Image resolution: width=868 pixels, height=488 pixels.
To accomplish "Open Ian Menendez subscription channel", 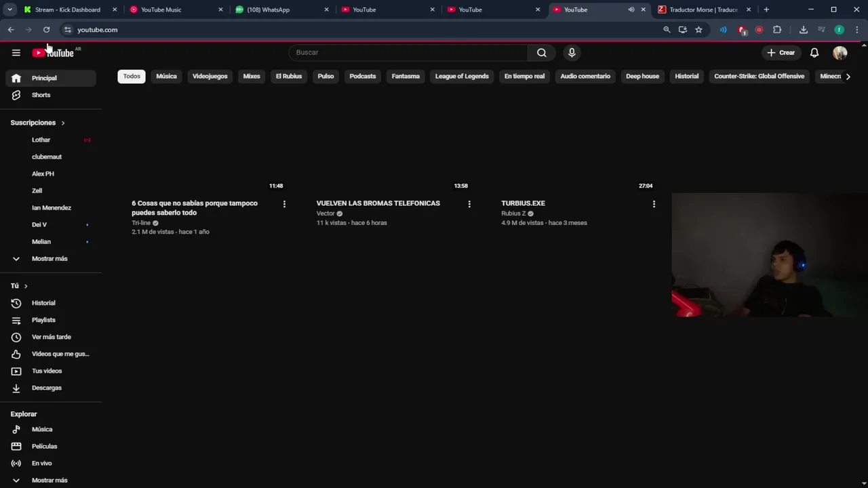I will click(51, 207).
